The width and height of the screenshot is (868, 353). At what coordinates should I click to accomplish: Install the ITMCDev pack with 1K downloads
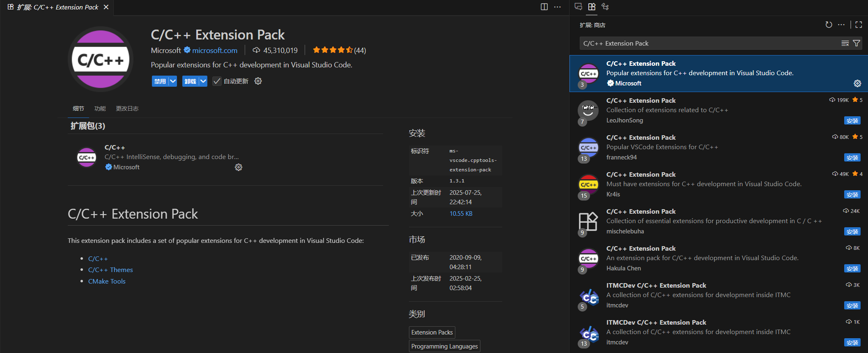click(x=852, y=343)
